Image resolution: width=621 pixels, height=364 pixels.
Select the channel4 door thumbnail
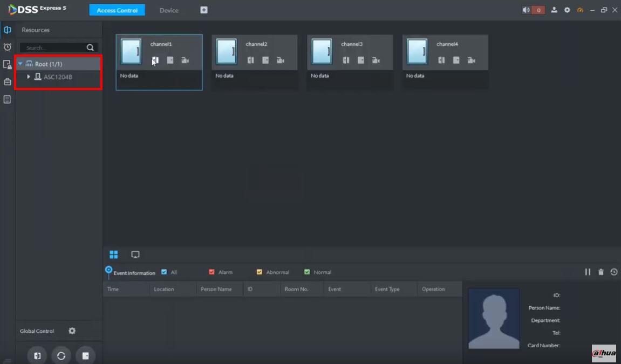pos(418,51)
